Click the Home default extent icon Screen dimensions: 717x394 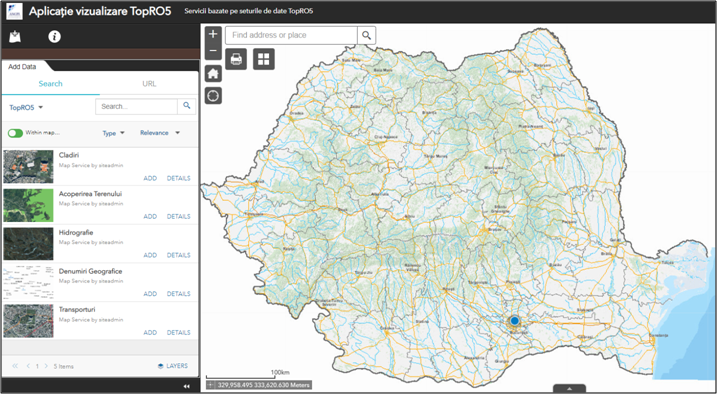coord(213,74)
